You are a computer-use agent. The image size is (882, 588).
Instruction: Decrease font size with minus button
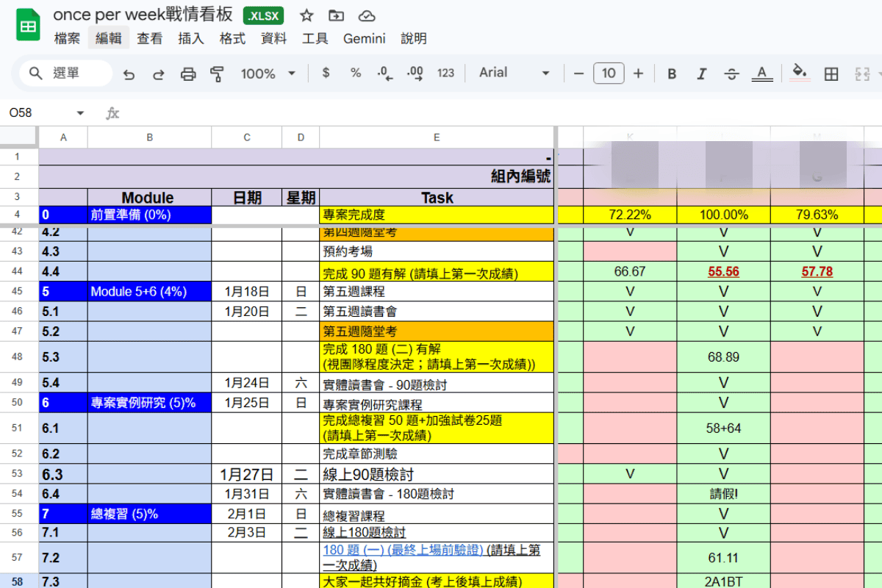(x=578, y=73)
